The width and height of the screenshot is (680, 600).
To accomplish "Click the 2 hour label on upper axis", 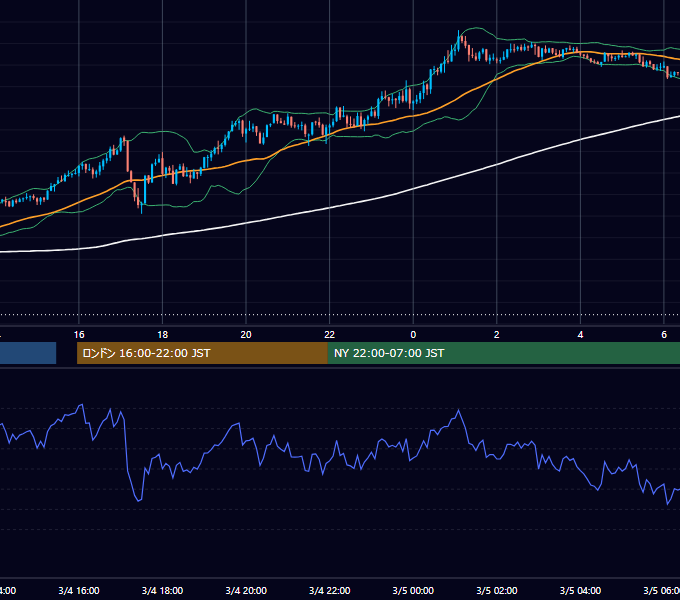I will click(497, 335).
